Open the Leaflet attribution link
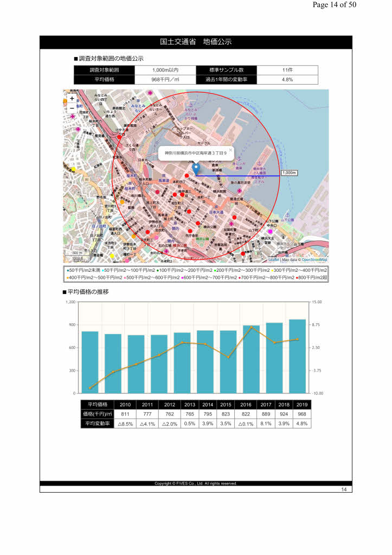 (273, 260)
